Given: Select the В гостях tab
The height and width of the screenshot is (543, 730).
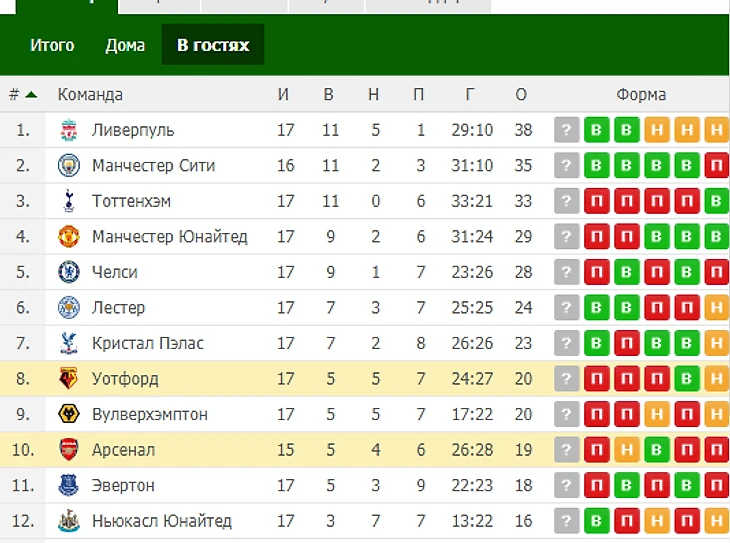Looking at the screenshot, I should (213, 45).
